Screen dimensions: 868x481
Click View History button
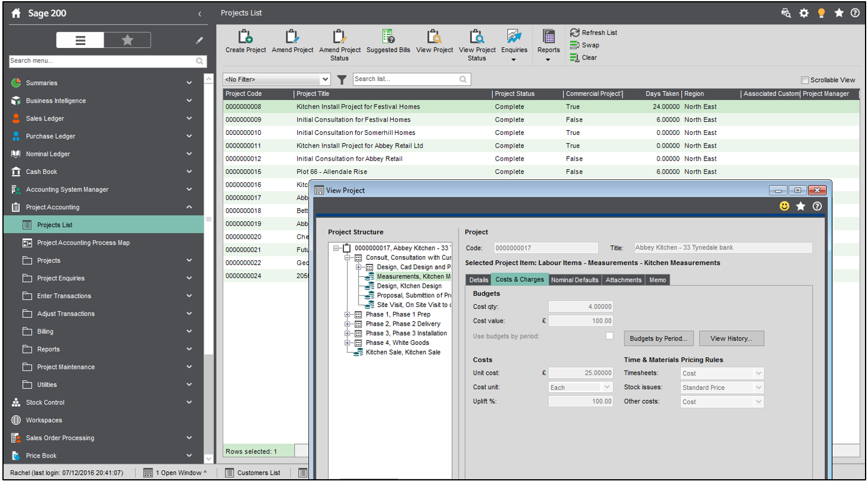tap(731, 338)
